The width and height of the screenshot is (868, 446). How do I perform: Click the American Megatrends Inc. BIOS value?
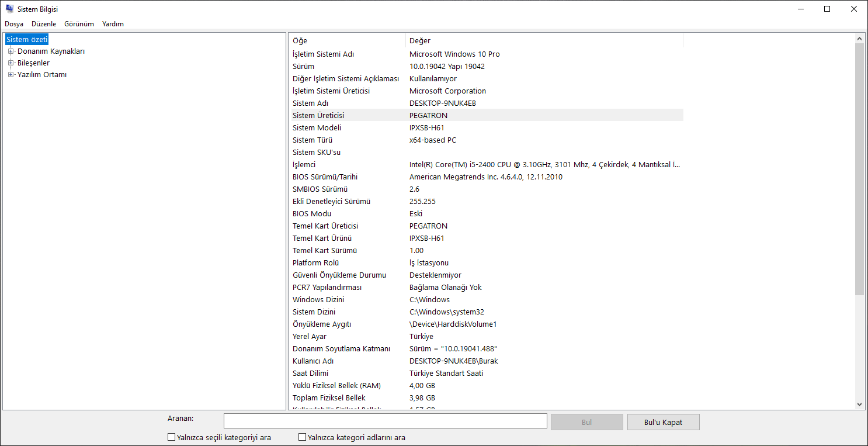pos(486,177)
